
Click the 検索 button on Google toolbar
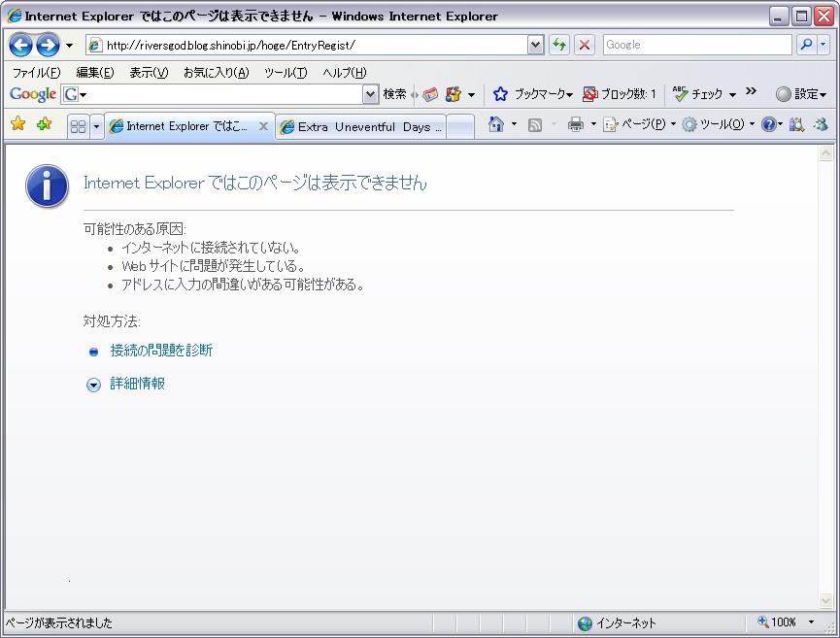pos(394,94)
